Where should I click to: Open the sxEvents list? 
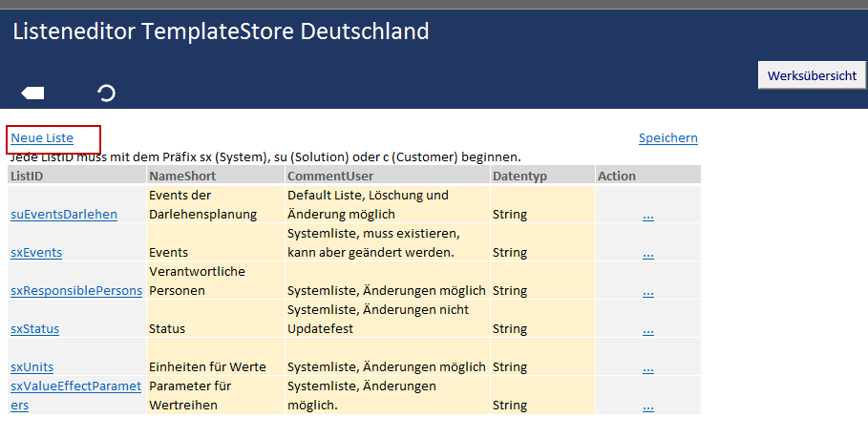(36, 252)
